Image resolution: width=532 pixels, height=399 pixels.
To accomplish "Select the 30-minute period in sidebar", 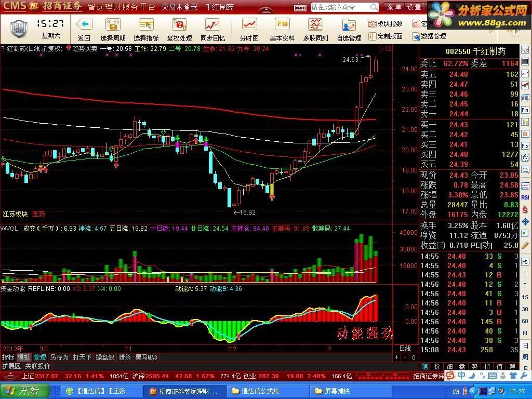I will pos(525,309).
